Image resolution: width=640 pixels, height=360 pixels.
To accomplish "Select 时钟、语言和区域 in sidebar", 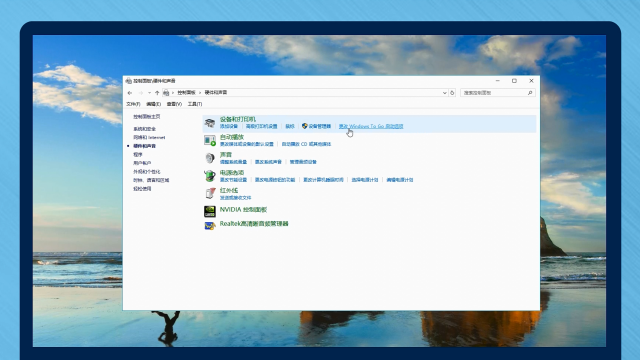I will [x=151, y=180].
